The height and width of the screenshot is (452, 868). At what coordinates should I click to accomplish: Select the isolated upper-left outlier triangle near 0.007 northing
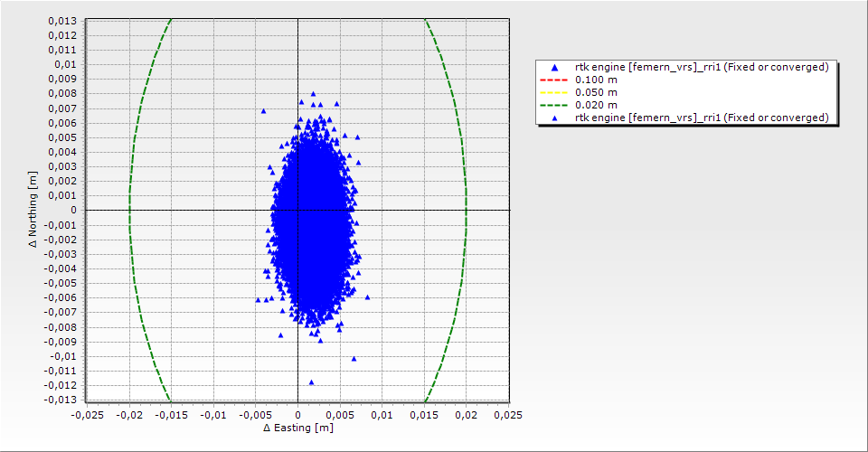coord(264,111)
